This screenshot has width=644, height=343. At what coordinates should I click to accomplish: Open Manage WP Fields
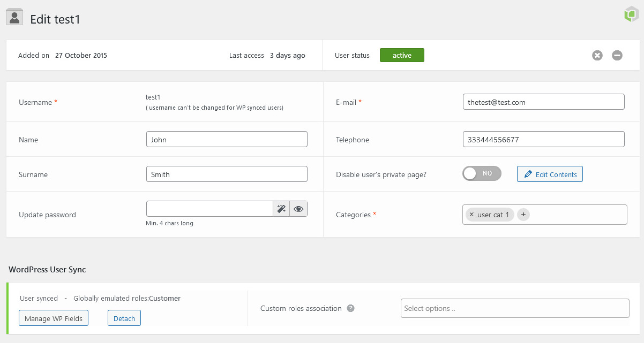pyautogui.click(x=54, y=318)
